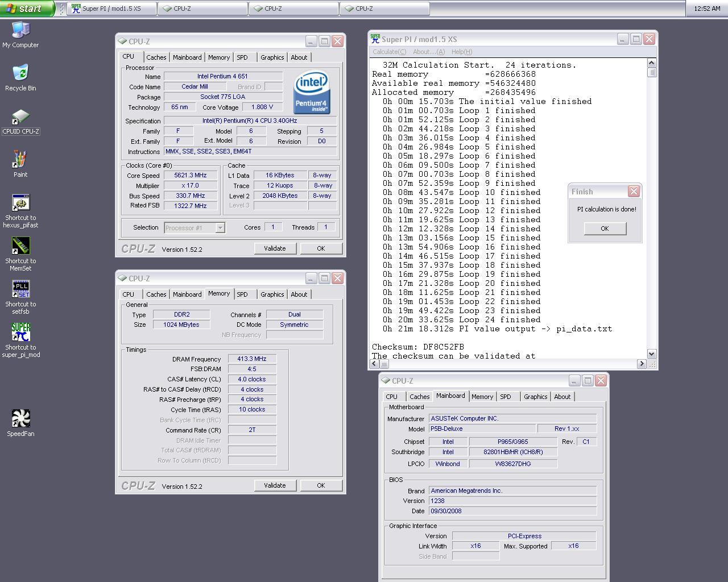The width and height of the screenshot is (728, 582).
Task: Open Graphics tab in Mainboard window
Action: [535, 397]
